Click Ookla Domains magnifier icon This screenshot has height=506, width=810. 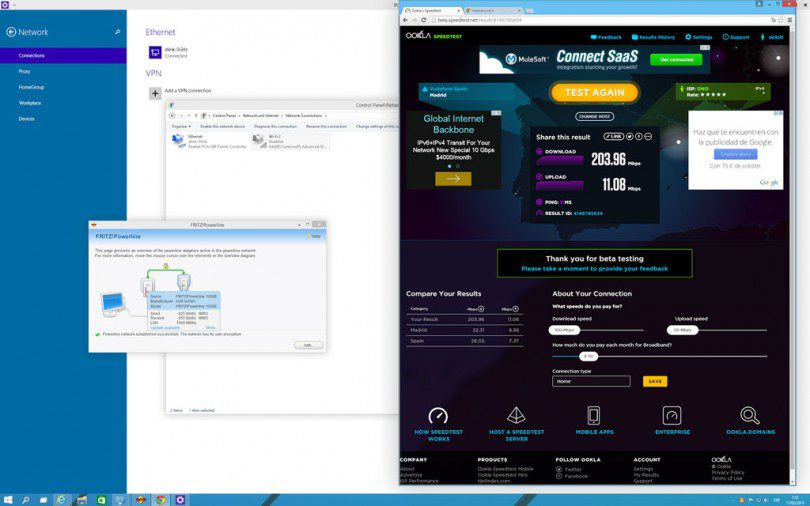(x=750, y=415)
